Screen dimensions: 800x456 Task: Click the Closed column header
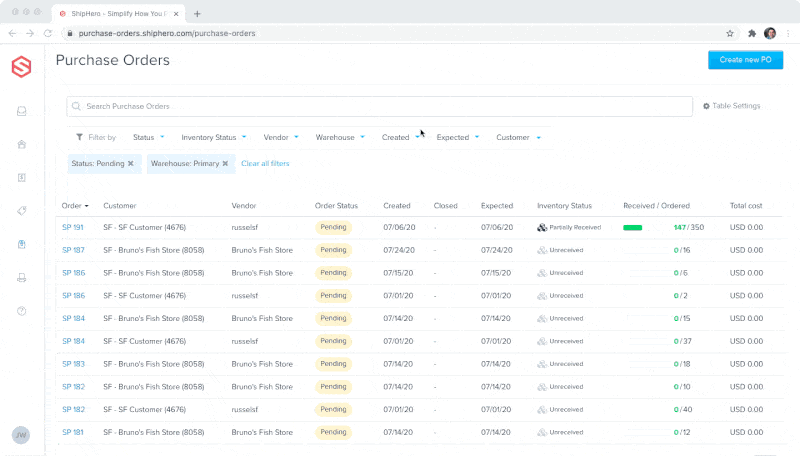coord(445,206)
